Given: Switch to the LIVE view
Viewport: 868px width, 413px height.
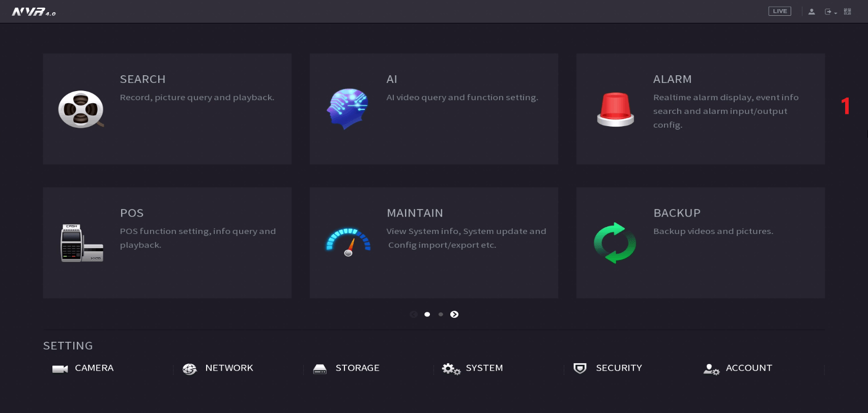Looking at the screenshot, I should click(779, 11).
